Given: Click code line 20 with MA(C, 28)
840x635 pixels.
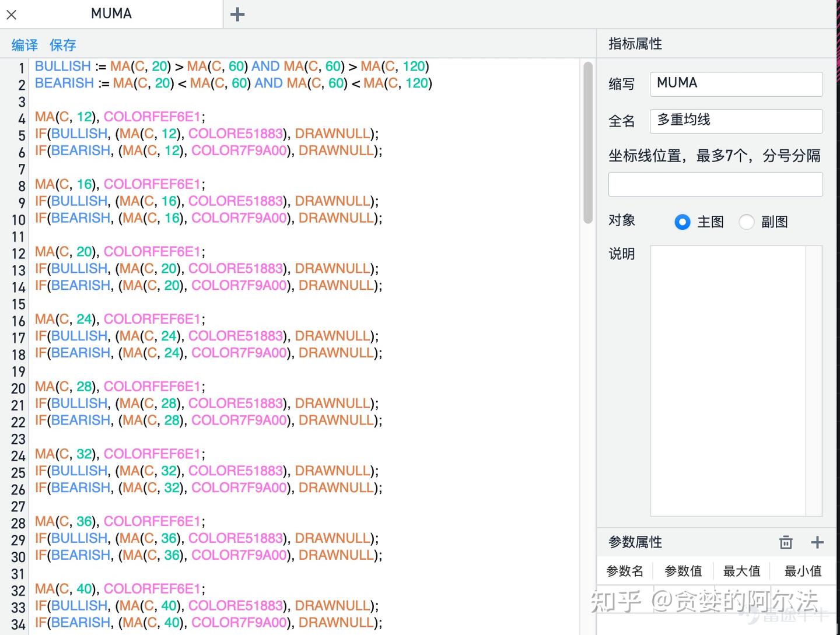Looking at the screenshot, I should pyautogui.click(x=120, y=387).
